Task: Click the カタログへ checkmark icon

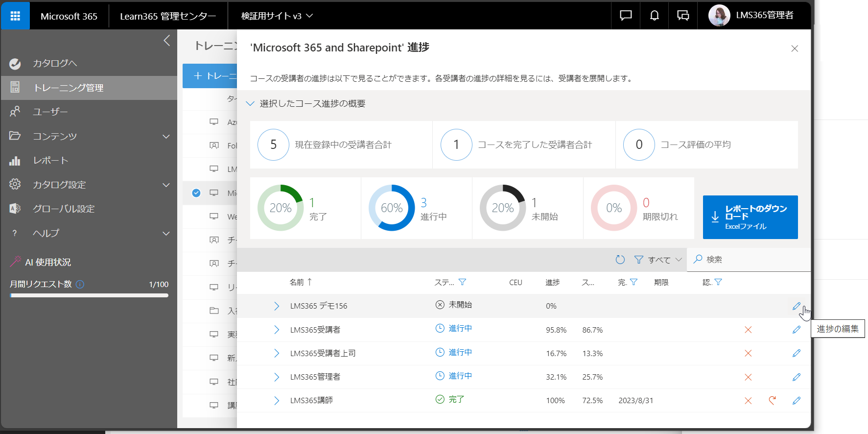Action: pos(15,64)
